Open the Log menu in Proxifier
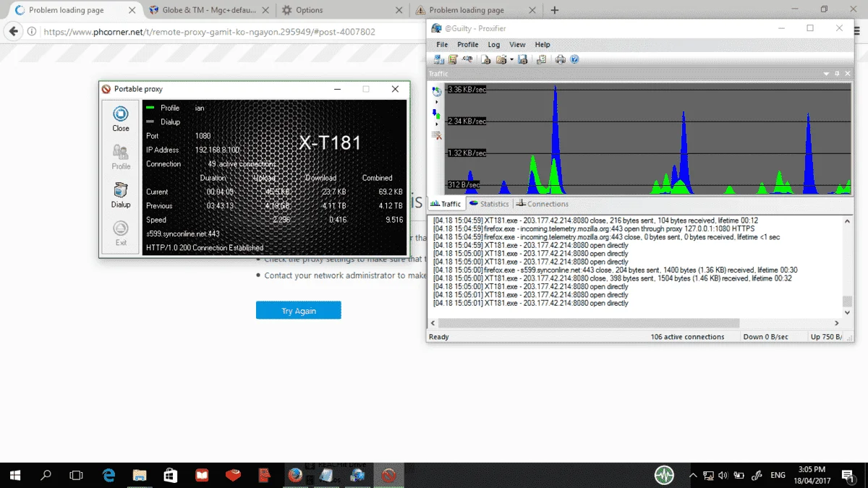 pos(494,45)
